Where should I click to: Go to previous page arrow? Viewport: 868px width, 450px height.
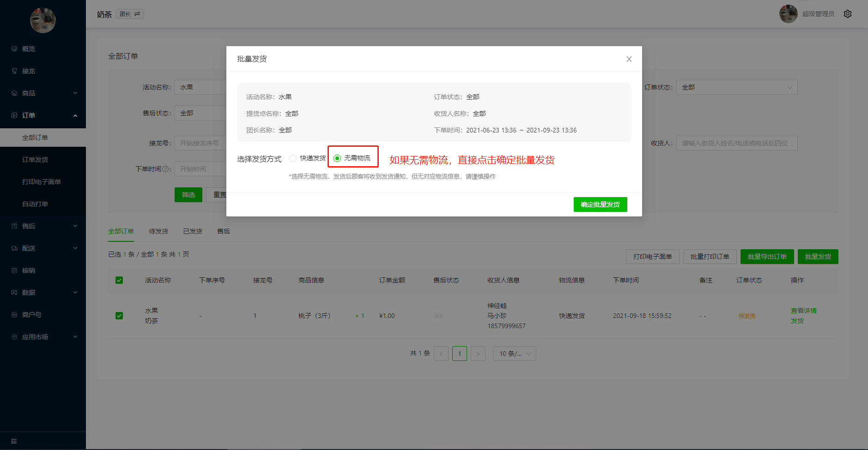click(441, 354)
